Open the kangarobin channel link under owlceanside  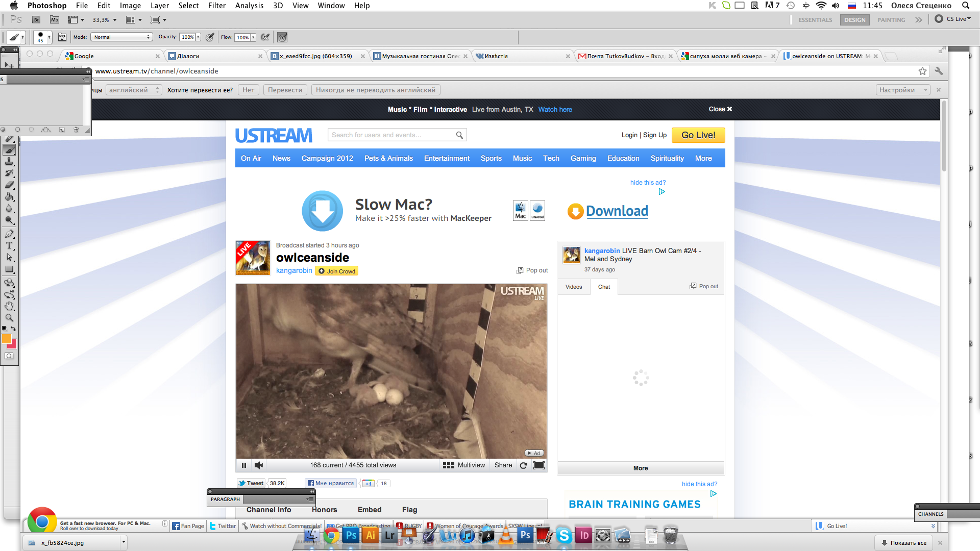(x=294, y=270)
